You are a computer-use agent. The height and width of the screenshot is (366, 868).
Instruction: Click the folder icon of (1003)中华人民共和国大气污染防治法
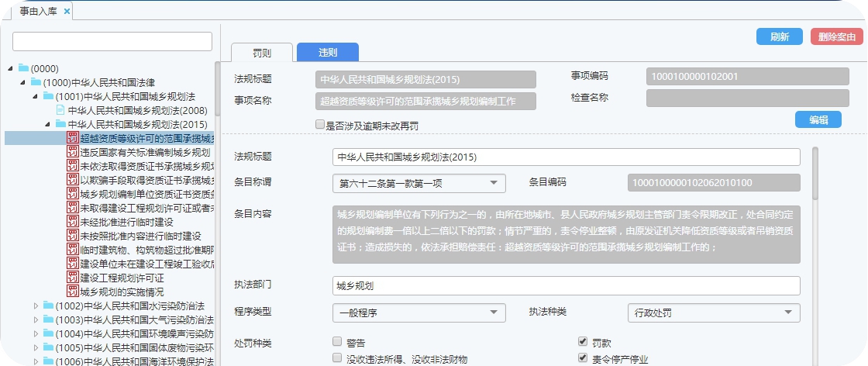click(48, 319)
